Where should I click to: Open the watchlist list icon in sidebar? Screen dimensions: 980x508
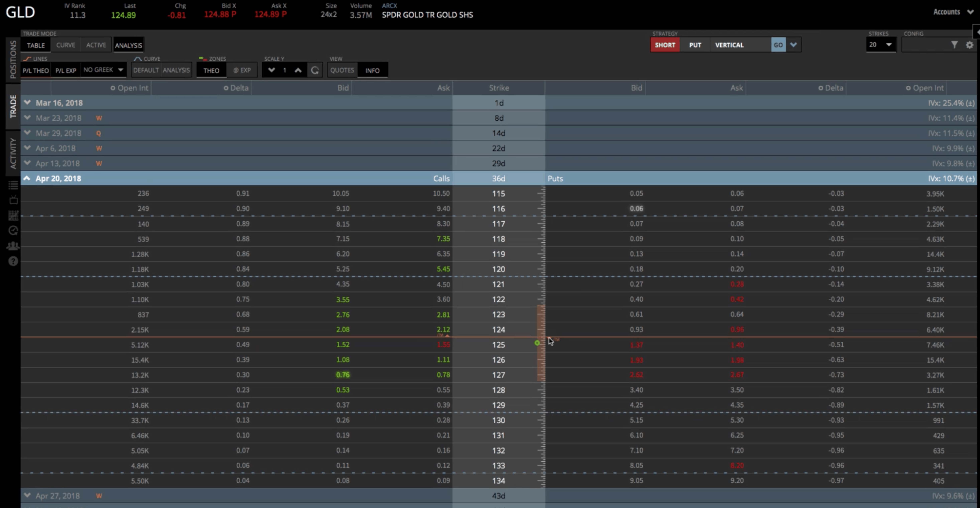[13, 185]
